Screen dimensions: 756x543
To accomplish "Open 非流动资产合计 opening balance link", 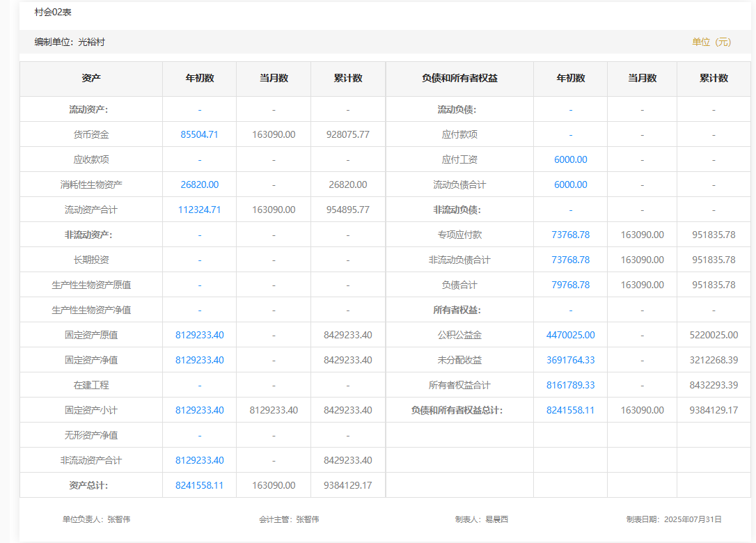I will [x=199, y=460].
